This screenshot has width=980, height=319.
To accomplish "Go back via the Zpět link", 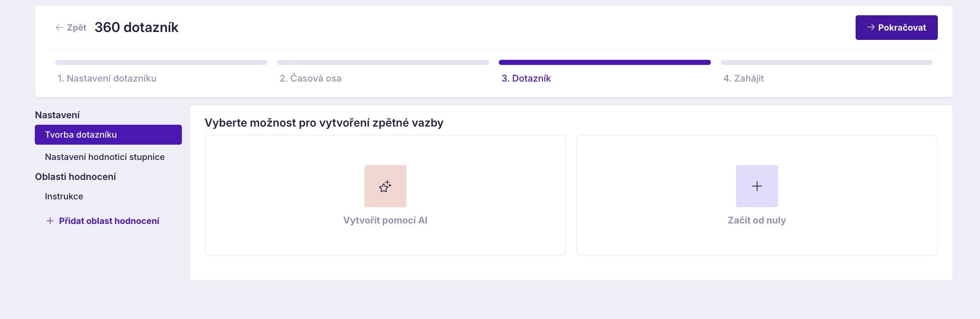I will (77, 28).
